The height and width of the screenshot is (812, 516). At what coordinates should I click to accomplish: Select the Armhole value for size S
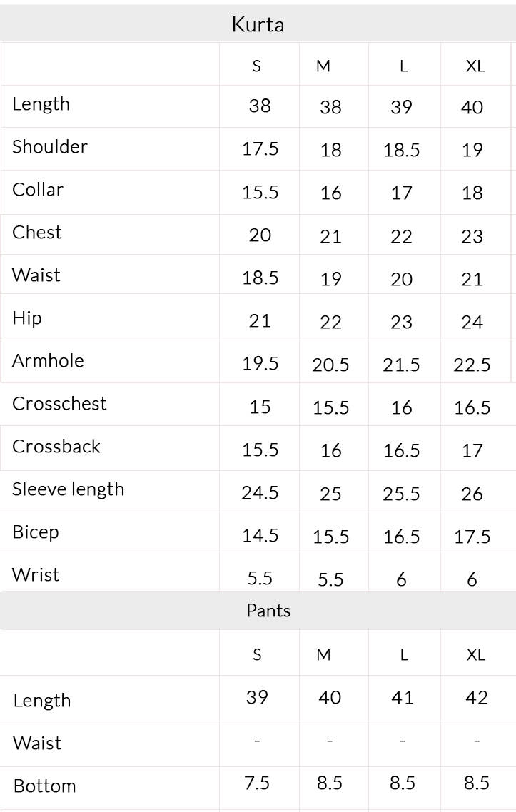coord(260,364)
